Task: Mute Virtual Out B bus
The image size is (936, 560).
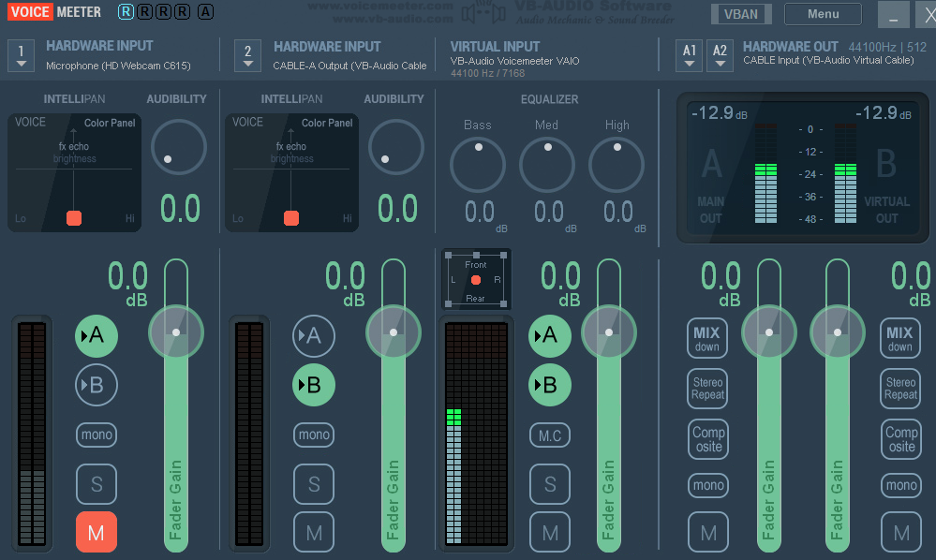Action: click(x=900, y=532)
